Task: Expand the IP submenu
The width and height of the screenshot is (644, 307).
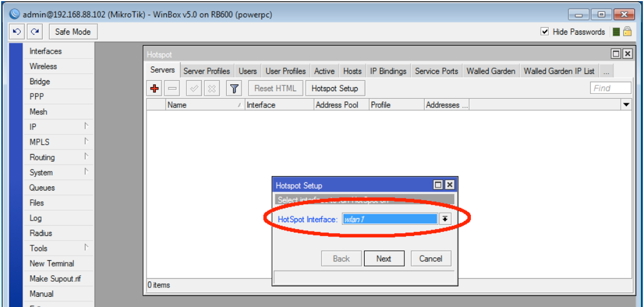Action: pos(59,127)
